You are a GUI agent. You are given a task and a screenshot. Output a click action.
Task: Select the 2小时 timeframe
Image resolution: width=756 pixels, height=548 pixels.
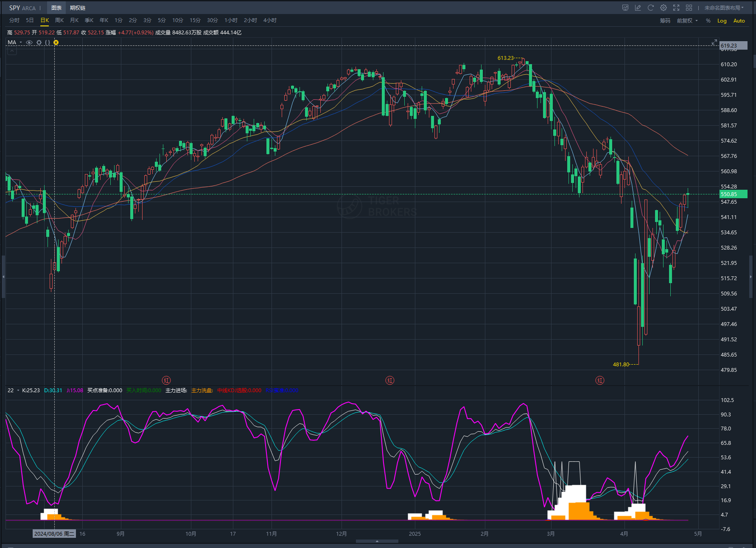coord(250,20)
